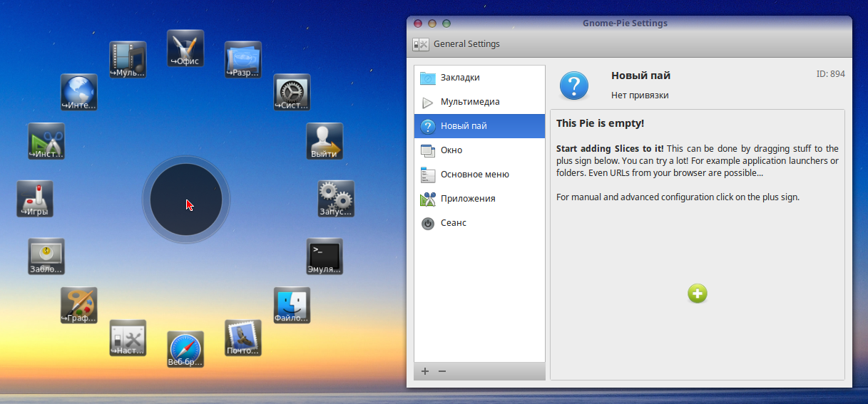Image resolution: width=868 pixels, height=404 pixels.
Task: Open the Мультимедиа film slice in the pie
Action: click(x=128, y=59)
